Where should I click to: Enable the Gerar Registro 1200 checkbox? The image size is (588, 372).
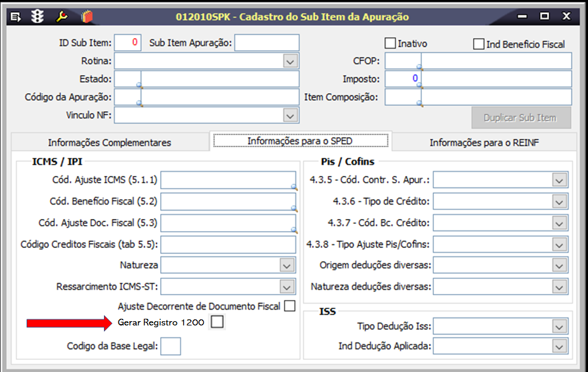coord(217,322)
